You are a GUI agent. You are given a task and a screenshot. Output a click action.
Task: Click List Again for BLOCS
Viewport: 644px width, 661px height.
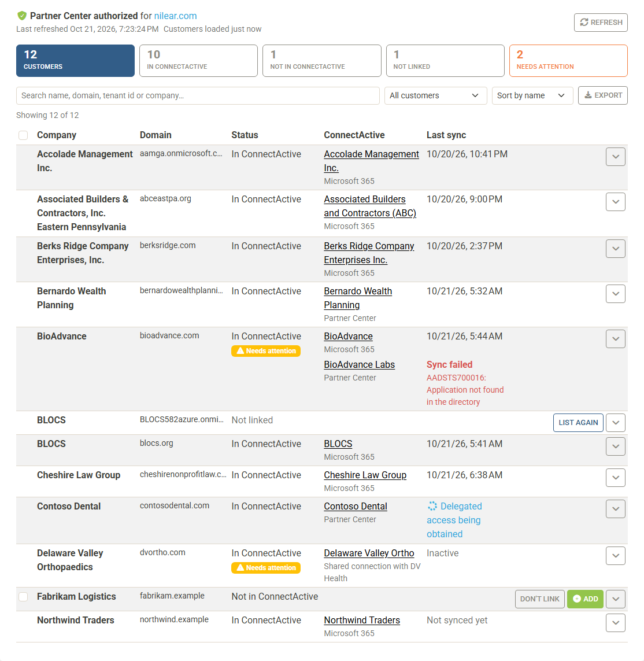578,422
